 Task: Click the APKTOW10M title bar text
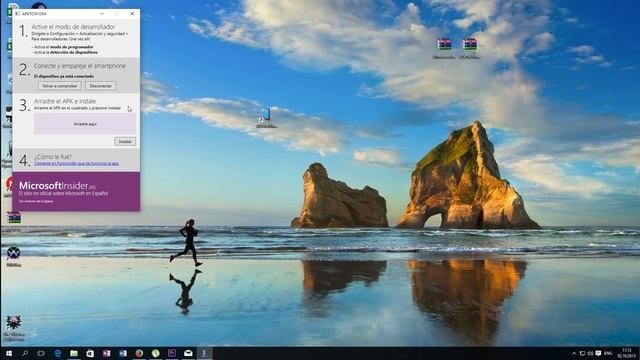pos(34,14)
